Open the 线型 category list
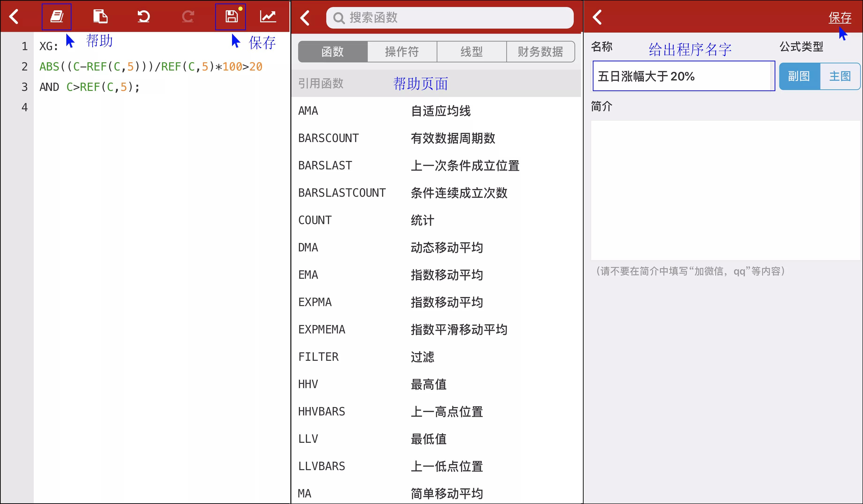 (472, 52)
